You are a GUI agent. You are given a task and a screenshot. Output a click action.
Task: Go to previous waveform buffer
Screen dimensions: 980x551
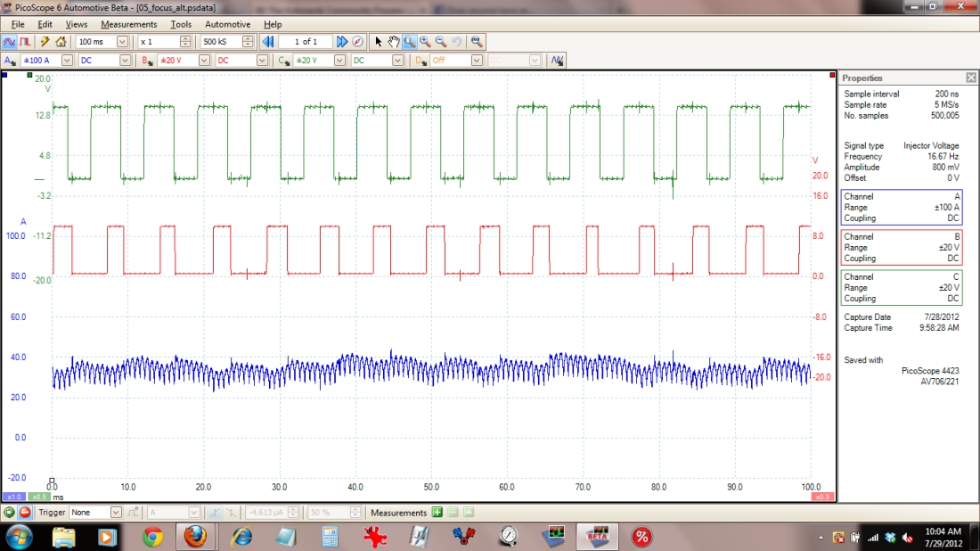click(268, 42)
